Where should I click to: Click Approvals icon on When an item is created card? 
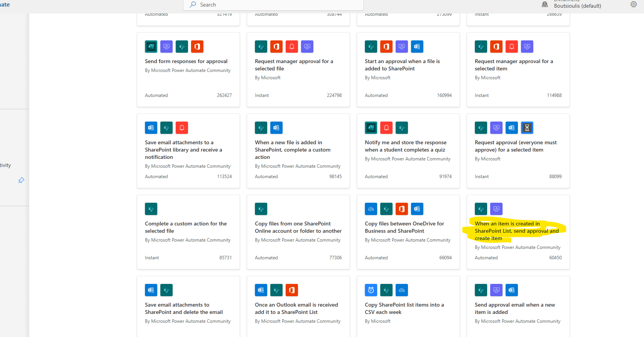(x=496, y=209)
